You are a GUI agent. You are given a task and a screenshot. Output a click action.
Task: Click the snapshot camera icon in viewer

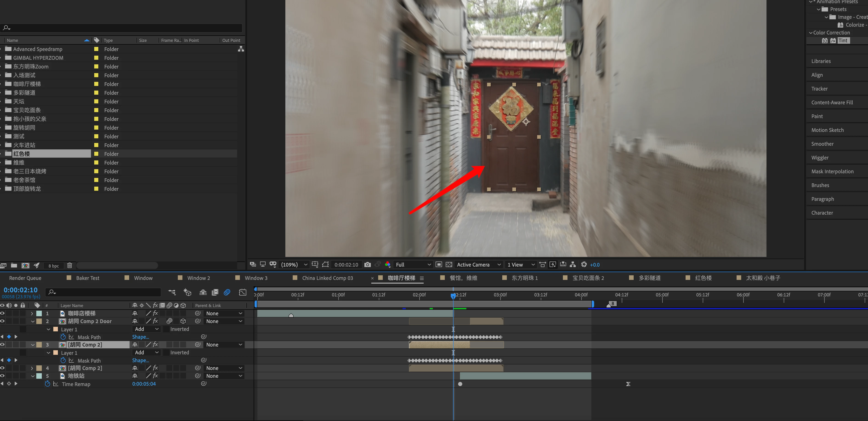367,265
